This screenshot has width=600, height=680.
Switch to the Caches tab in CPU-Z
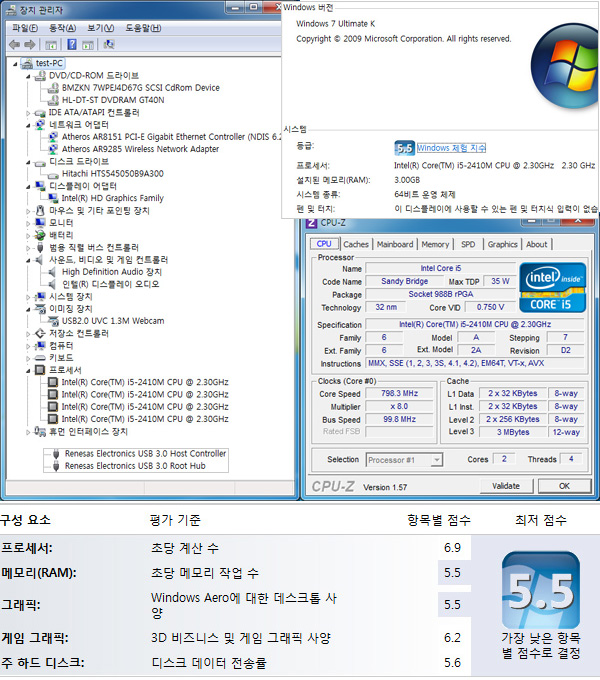355,245
